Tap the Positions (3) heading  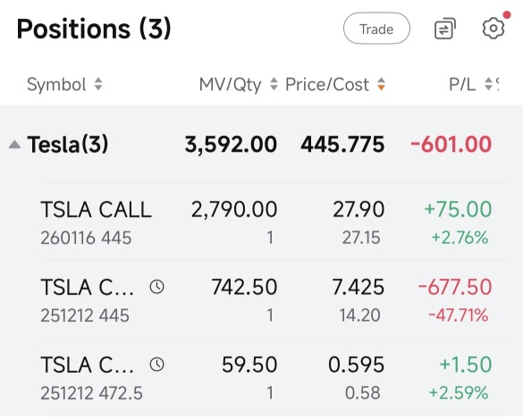coord(94,29)
